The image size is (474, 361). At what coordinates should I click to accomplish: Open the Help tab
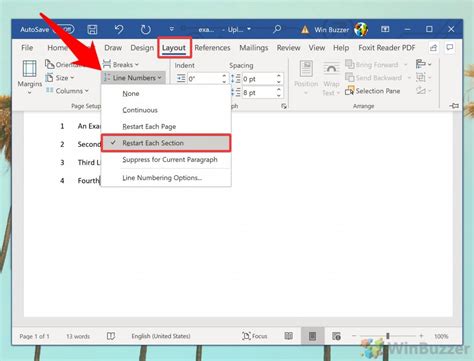(x=341, y=48)
